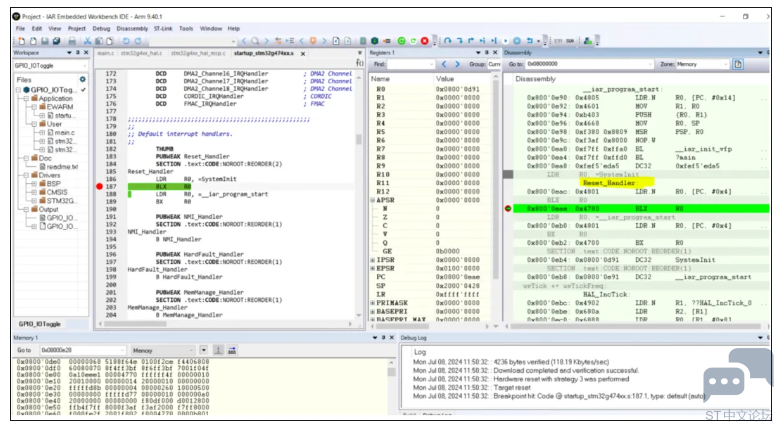Click the Reset debug icon
The height and width of the screenshot is (431, 782).
click(529, 41)
